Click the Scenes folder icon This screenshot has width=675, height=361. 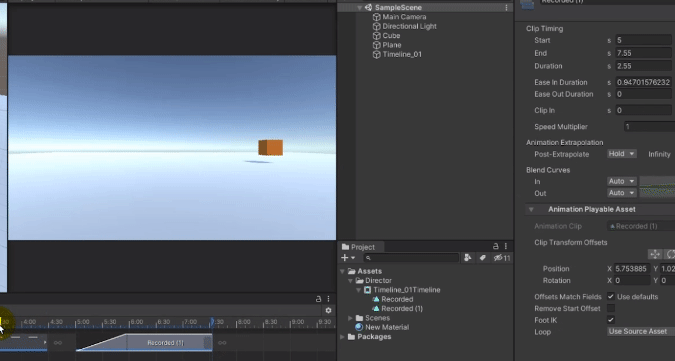click(359, 318)
